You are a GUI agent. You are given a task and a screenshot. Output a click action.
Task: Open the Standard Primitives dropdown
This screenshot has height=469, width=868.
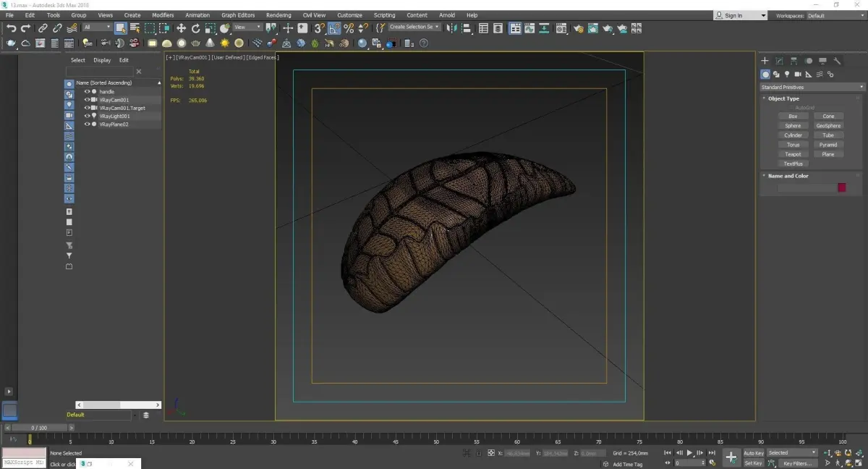[x=810, y=88]
